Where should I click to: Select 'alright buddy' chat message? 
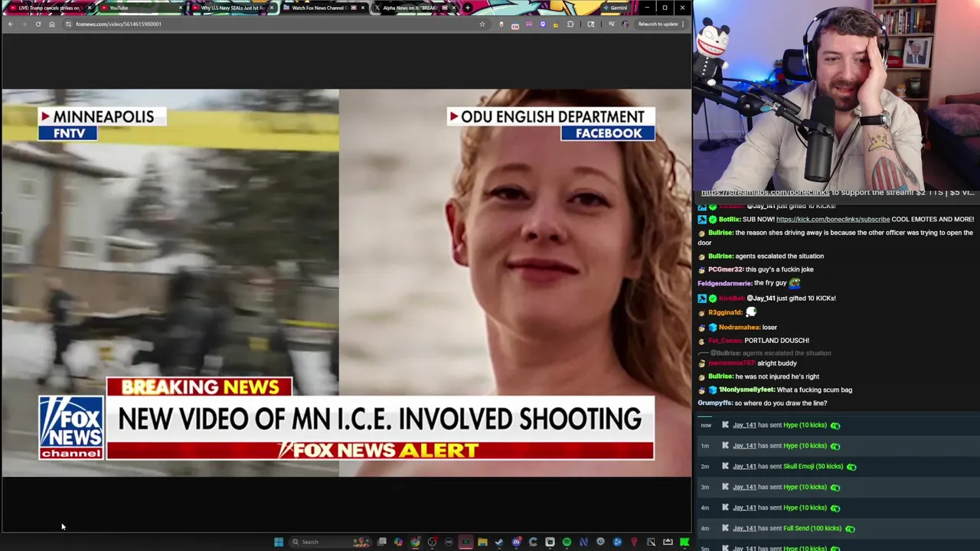777,364
